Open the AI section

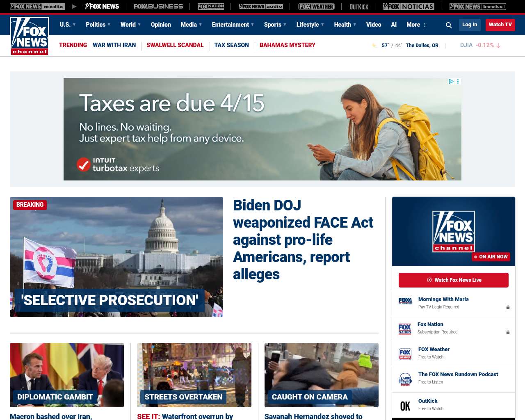[x=394, y=25]
